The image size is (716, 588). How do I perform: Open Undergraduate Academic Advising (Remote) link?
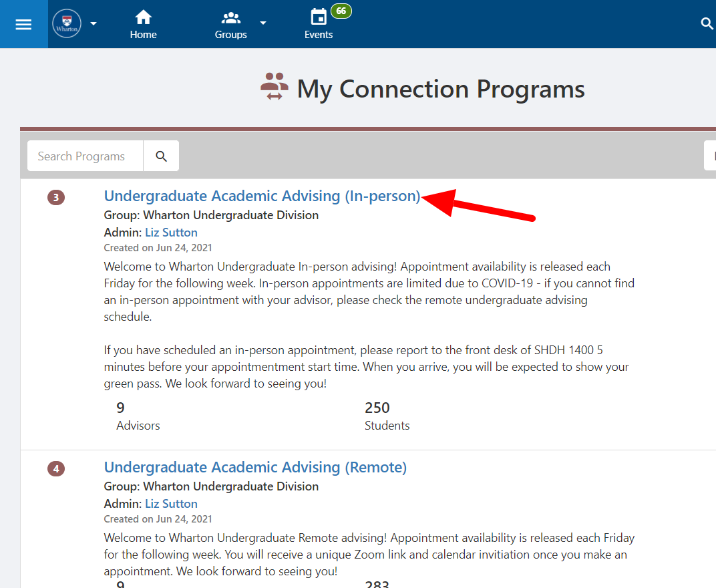pyautogui.click(x=255, y=467)
